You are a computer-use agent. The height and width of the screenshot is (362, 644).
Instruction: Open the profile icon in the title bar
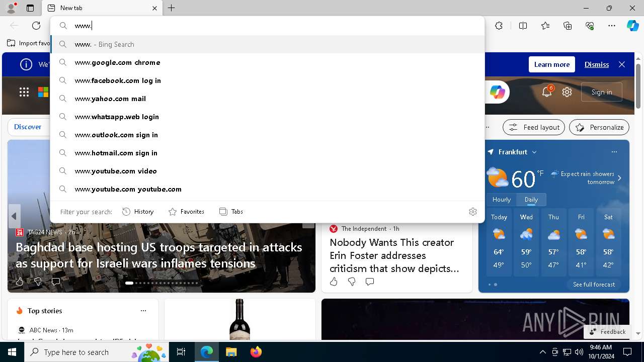[x=11, y=8]
